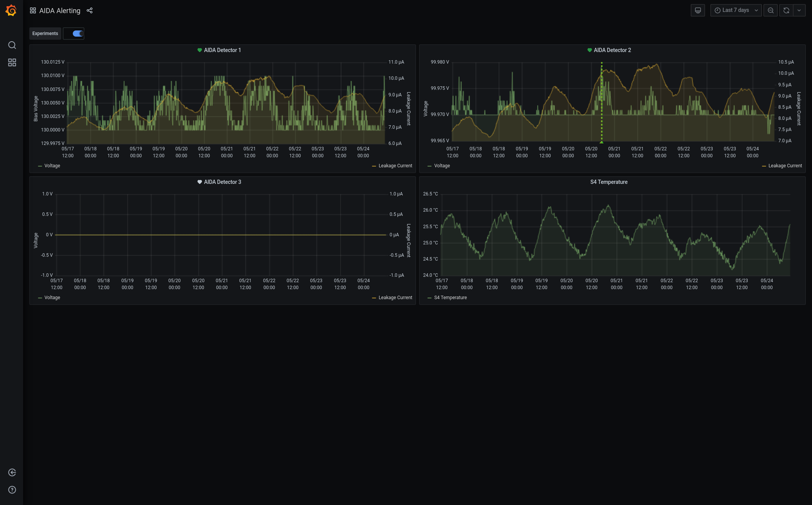Zoom out the time range
The height and width of the screenshot is (505, 812).
770,10
